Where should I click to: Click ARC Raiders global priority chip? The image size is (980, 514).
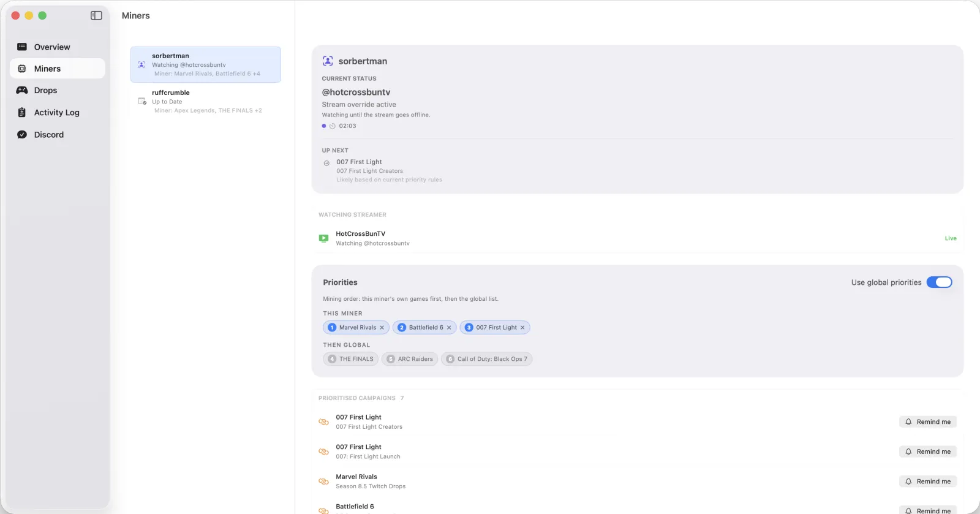(410, 359)
